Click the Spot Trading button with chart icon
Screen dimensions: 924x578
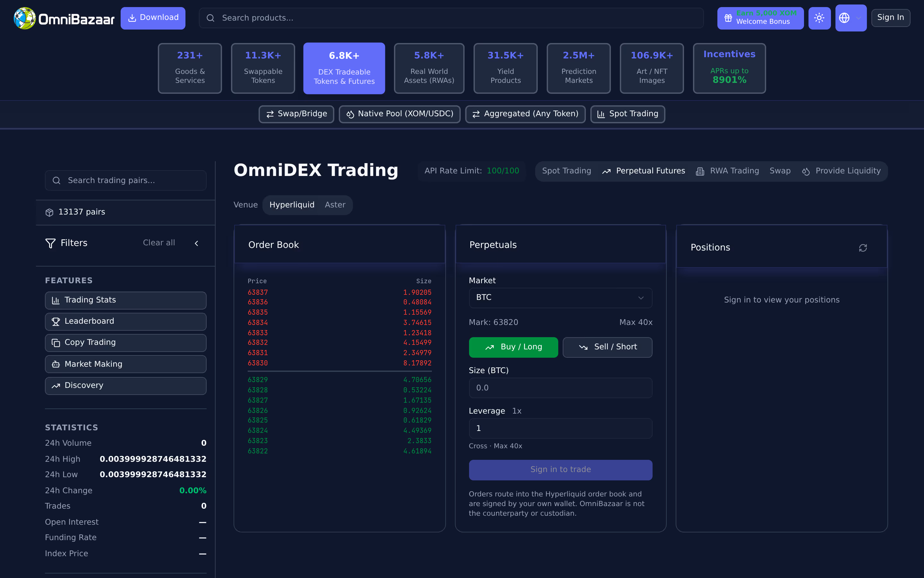[x=628, y=114]
